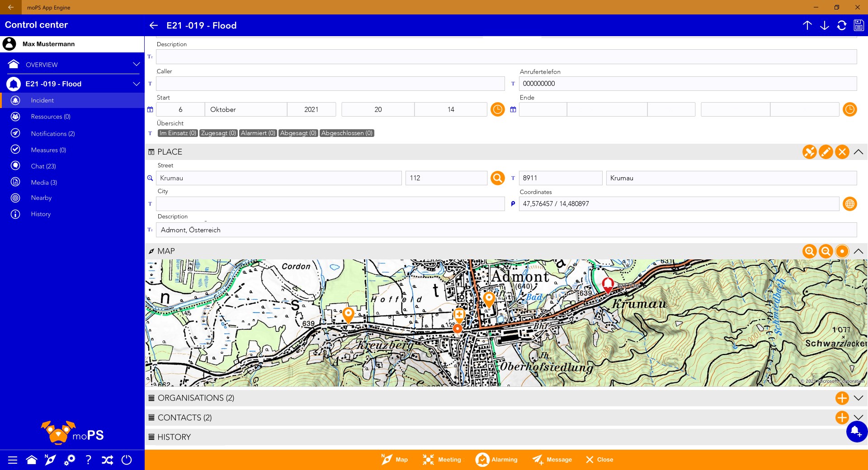
Task: Close the incident via Close button
Action: point(599,460)
